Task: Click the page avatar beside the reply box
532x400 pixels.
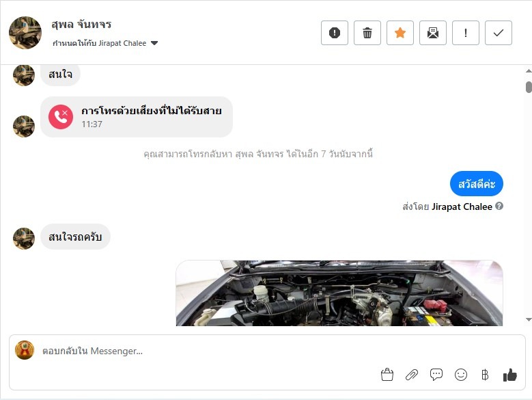Action: click(25, 350)
